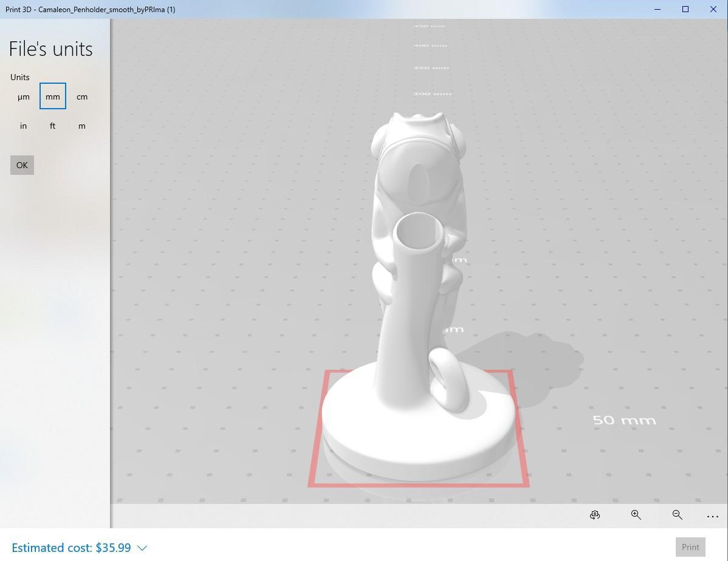Select the cm unit option
This screenshot has width=728, height=561.
point(81,97)
